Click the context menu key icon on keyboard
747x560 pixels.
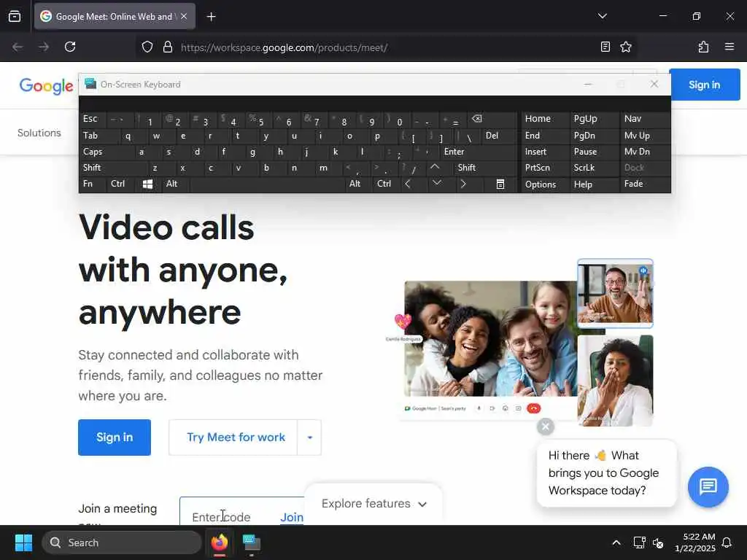(500, 184)
